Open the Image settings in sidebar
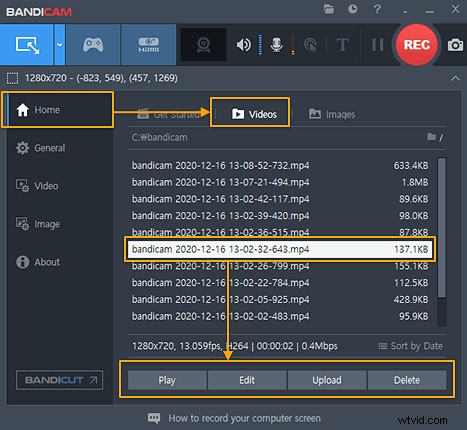The image size is (467, 430). coord(59,224)
